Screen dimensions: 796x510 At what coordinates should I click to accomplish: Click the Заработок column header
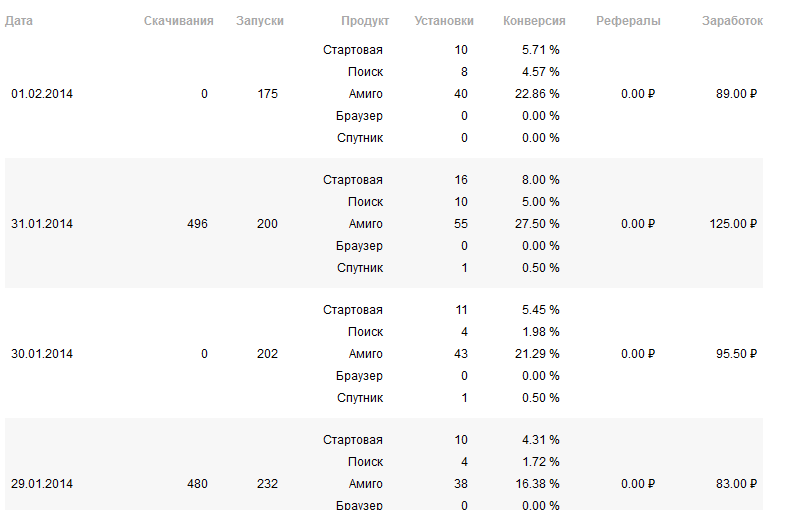[x=733, y=21]
